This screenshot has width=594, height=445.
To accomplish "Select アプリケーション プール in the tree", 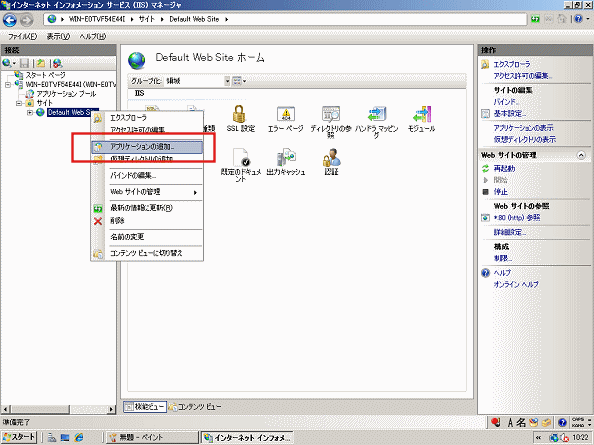I will click(x=66, y=94).
